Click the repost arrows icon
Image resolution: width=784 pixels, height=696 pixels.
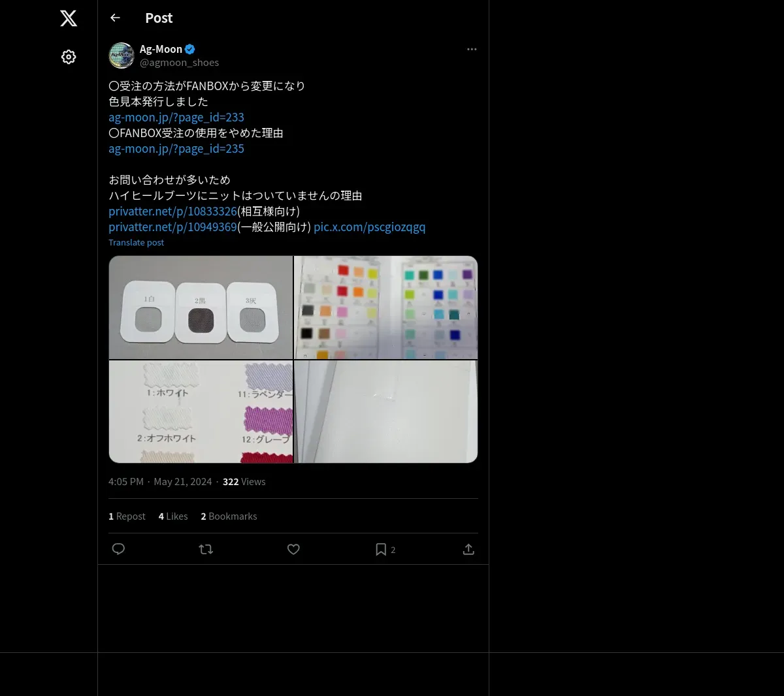pos(206,549)
